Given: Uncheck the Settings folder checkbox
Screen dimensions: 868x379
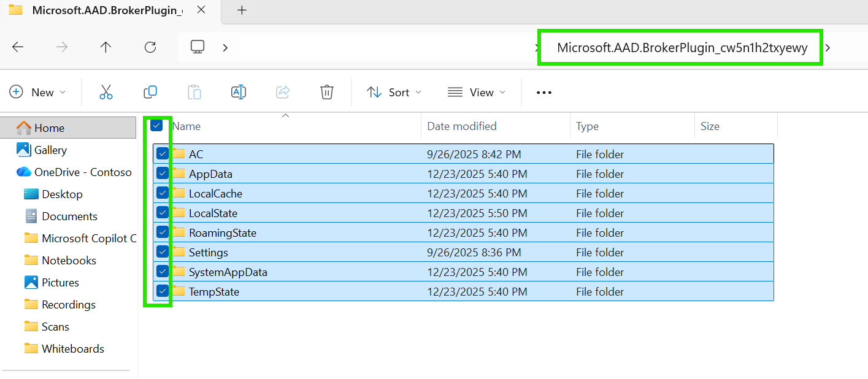Looking at the screenshot, I should (x=163, y=252).
